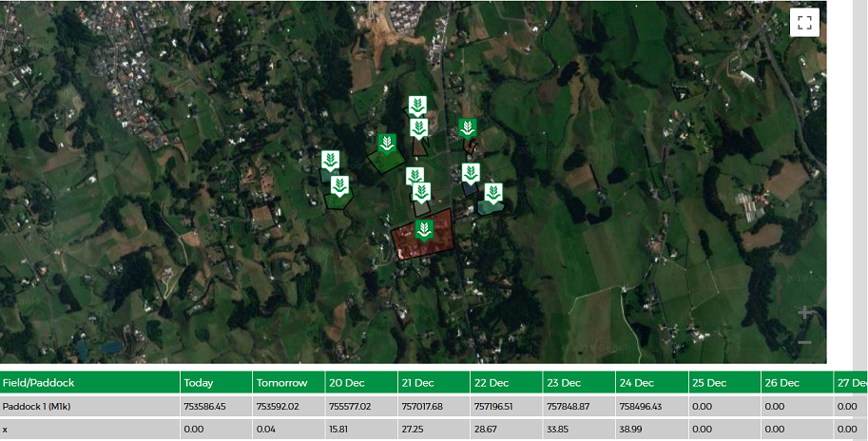Image resolution: width=868 pixels, height=441 pixels.
Task: Click the 25 Dec column header
Action: [x=724, y=383]
